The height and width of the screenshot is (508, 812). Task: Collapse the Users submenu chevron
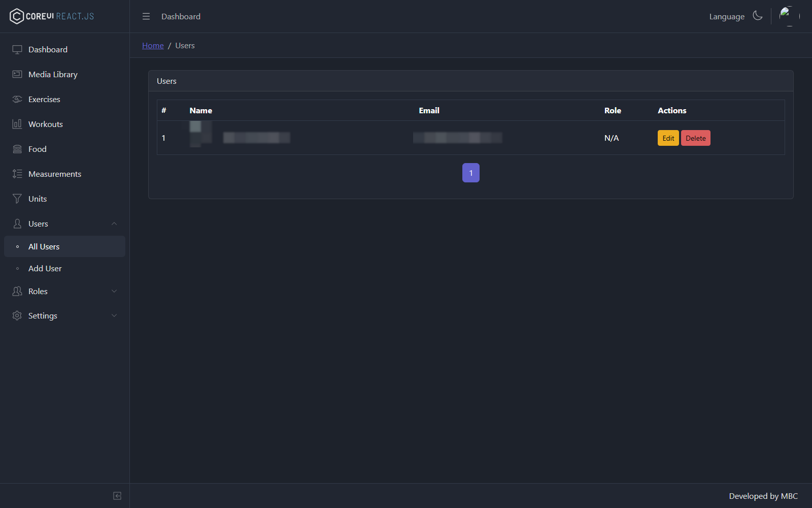coord(114,224)
